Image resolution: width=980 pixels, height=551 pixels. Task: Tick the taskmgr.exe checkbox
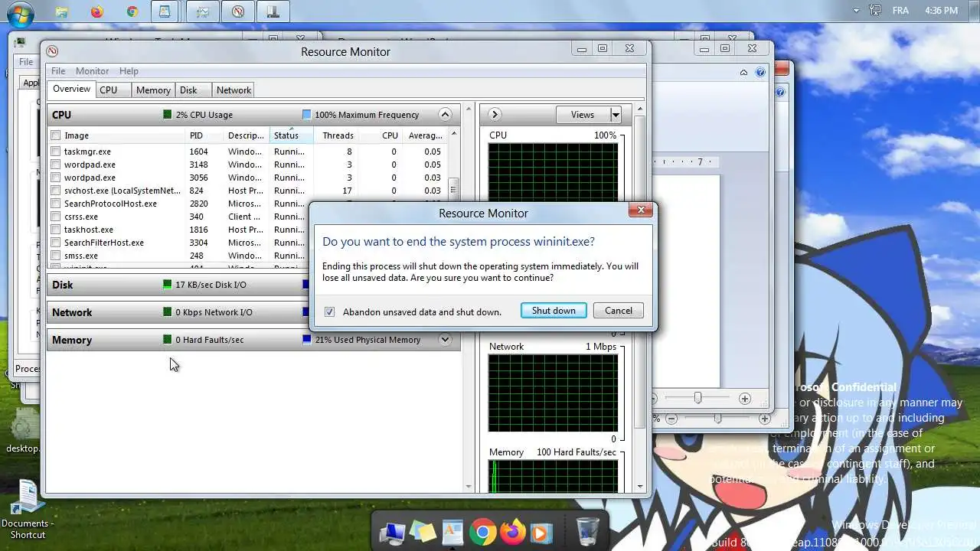(x=56, y=152)
